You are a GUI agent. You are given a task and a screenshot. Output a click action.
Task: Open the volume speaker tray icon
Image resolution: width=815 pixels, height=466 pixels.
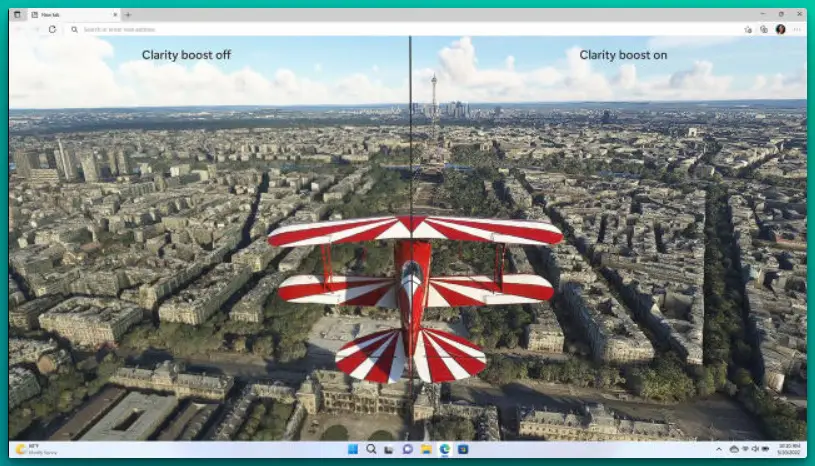755,449
